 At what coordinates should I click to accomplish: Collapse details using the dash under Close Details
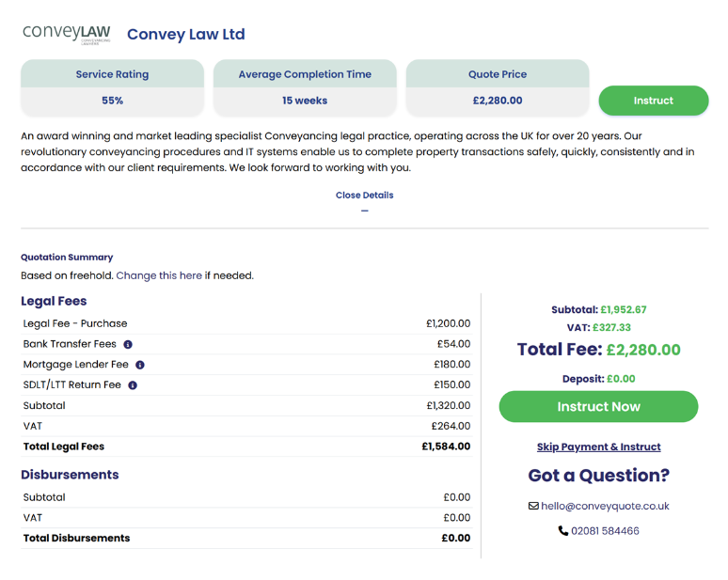click(x=365, y=211)
